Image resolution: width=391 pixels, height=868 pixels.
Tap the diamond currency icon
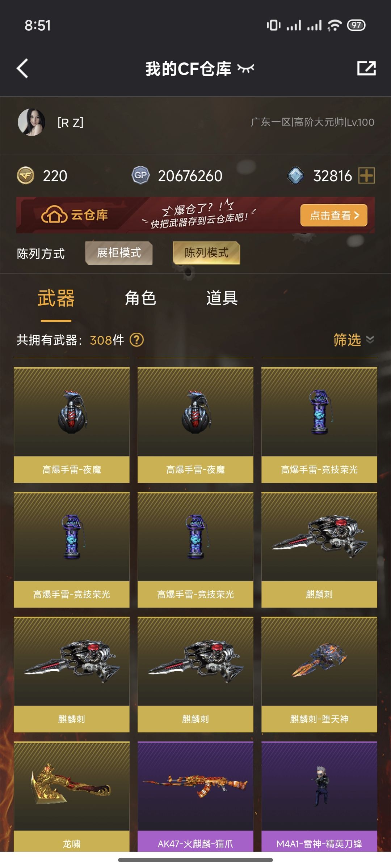click(x=295, y=176)
